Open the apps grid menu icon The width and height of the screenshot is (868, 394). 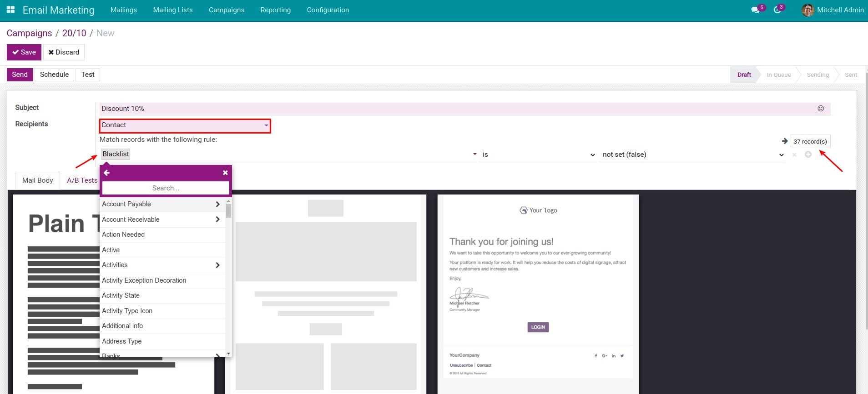10,10
